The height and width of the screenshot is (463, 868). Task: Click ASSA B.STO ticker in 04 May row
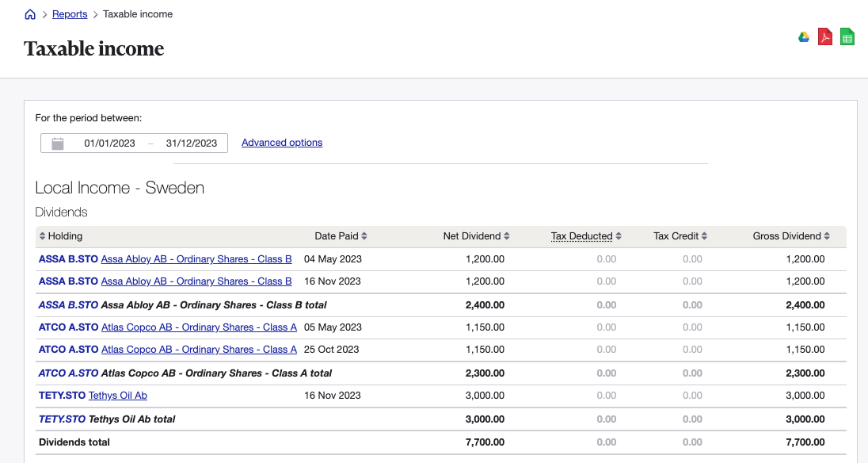pos(68,259)
